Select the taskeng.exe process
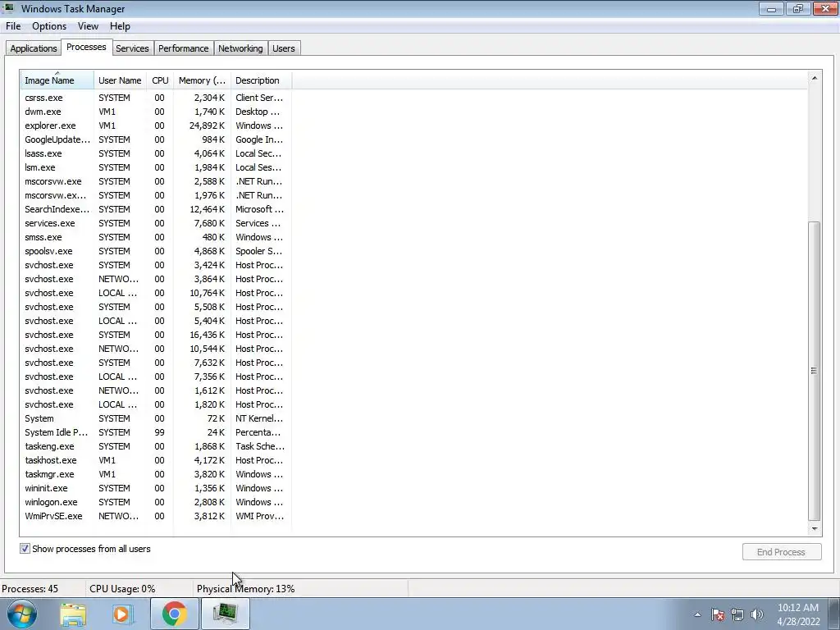The height and width of the screenshot is (630, 840). [x=155, y=446]
